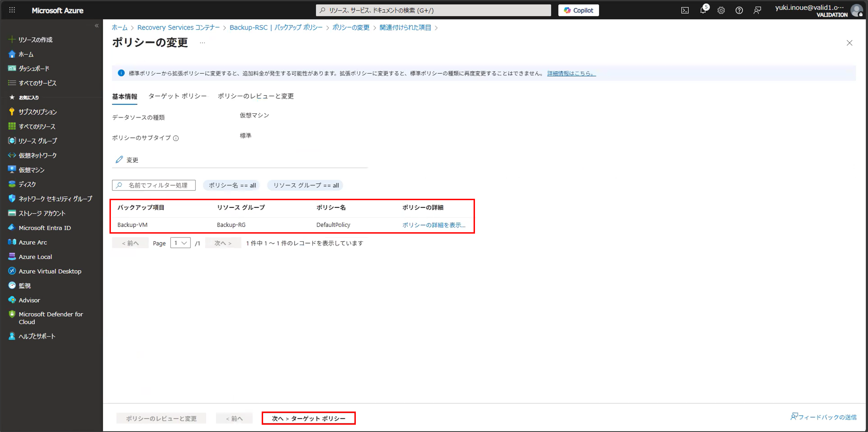Open the notifications bell icon
The height and width of the screenshot is (432, 868).
click(x=703, y=10)
